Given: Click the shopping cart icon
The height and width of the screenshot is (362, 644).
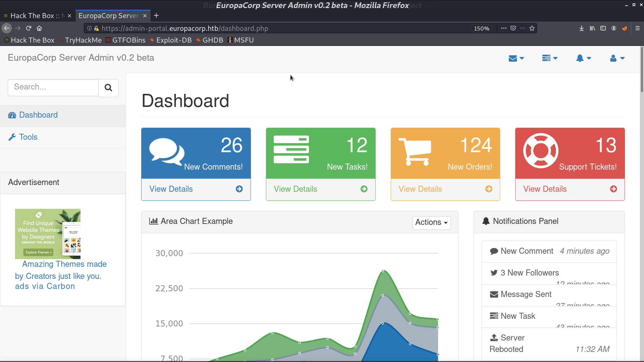Looking at the screenshot, I should click(x=415, y=152).
